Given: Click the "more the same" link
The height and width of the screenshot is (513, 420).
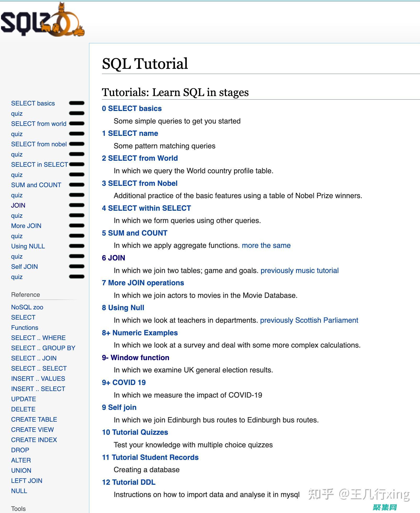Looking at the screenshot, I should [266, 246].
